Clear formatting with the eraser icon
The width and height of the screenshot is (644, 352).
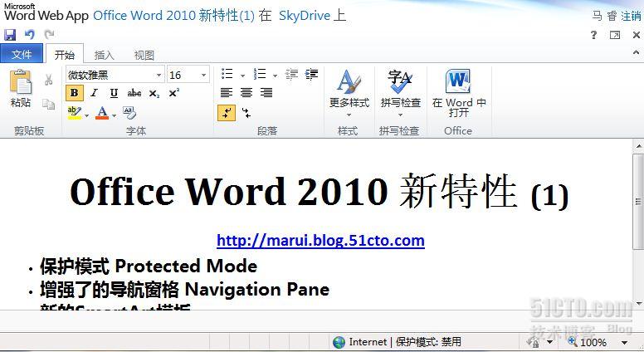(x=129, y=113)
